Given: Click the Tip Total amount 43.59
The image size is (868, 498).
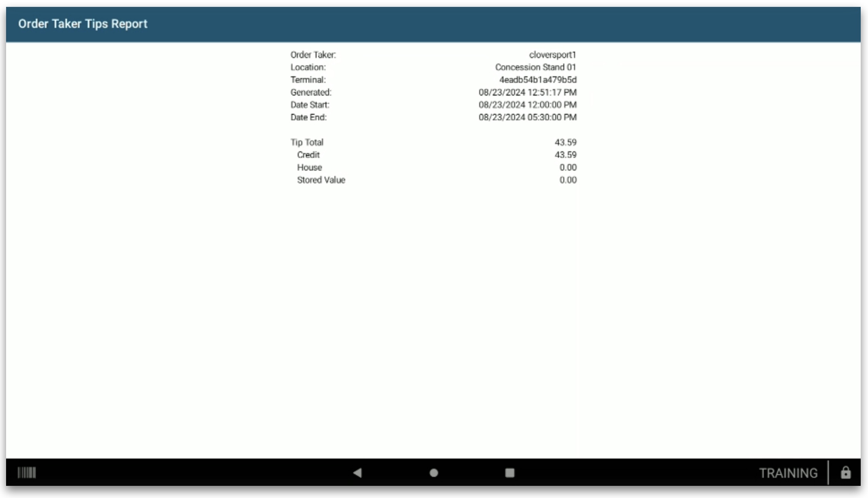Looking at the screenshot, I should [x=566, y=143].
